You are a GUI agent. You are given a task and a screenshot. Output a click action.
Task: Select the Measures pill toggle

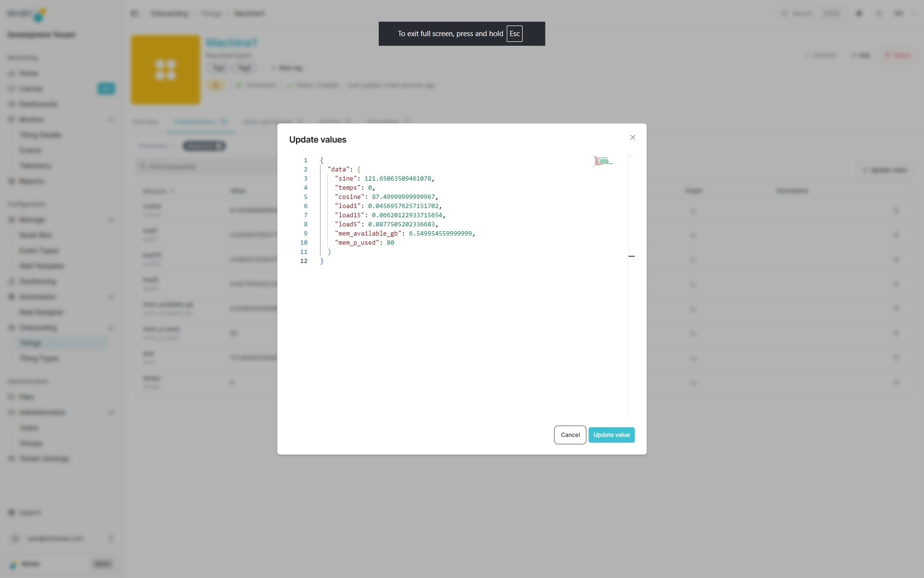(204, 146)
